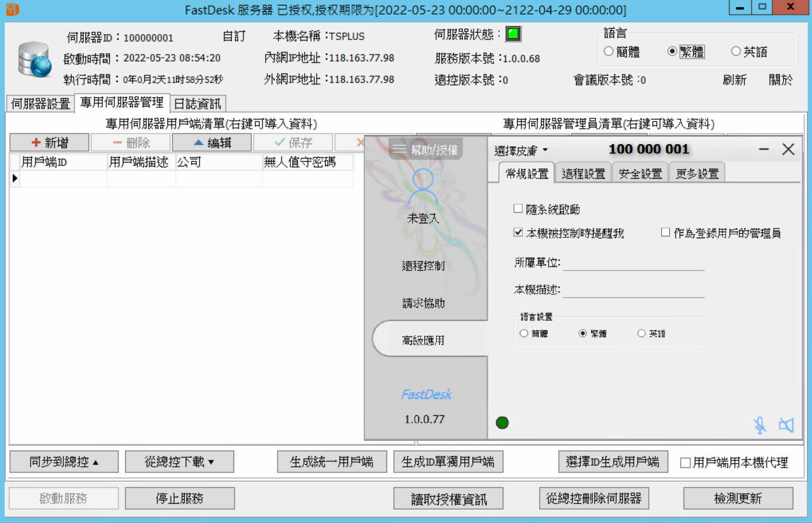Click 從總控刪除伺服器 button
This screenshot has width=812, height=523.
coord(594,499)
